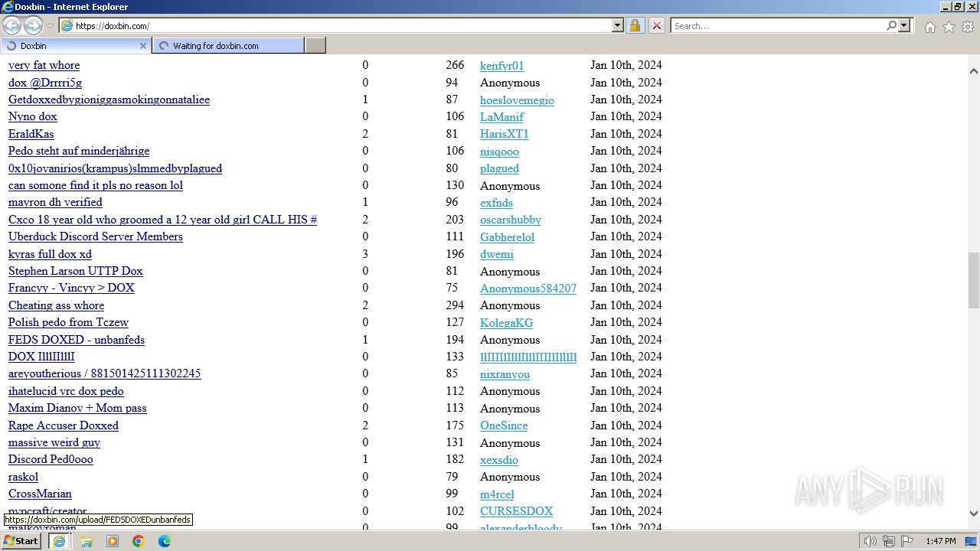
Task: Click the search magnifier icon
Action: (x=891, y=25)
